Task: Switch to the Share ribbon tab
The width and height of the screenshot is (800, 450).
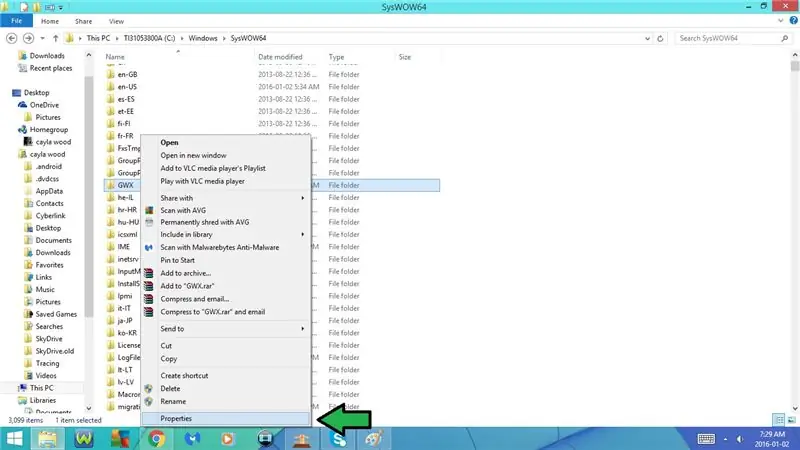Action: 83,21
